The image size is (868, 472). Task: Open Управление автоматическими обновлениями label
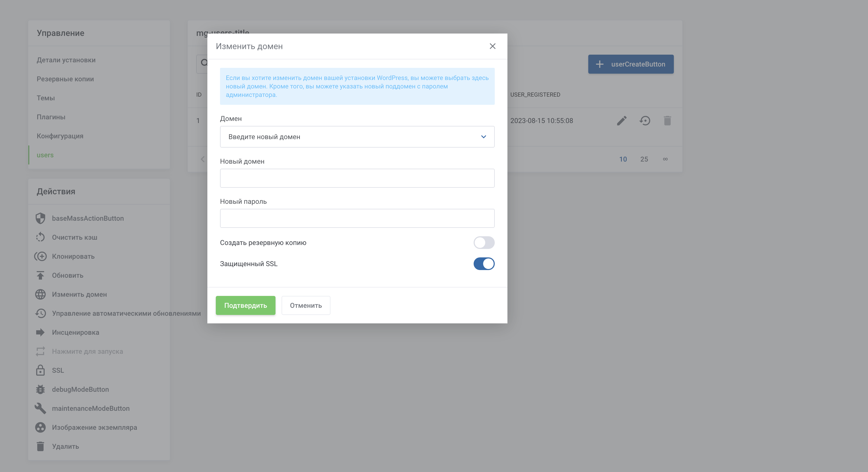tap(126, 313)
